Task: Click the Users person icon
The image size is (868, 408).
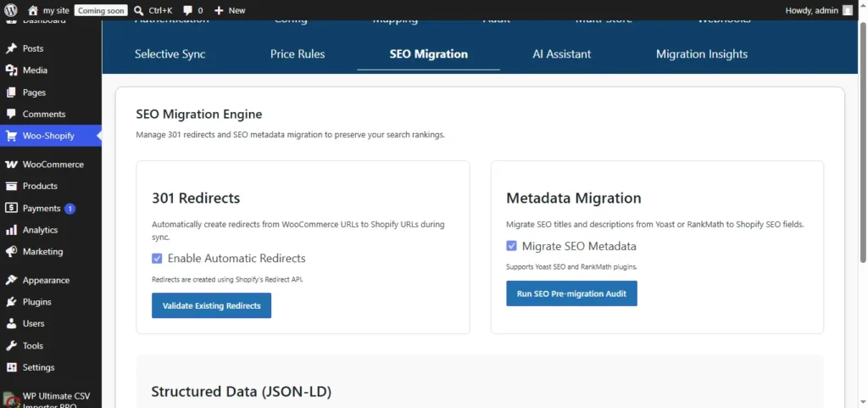Action: (11, 323)
